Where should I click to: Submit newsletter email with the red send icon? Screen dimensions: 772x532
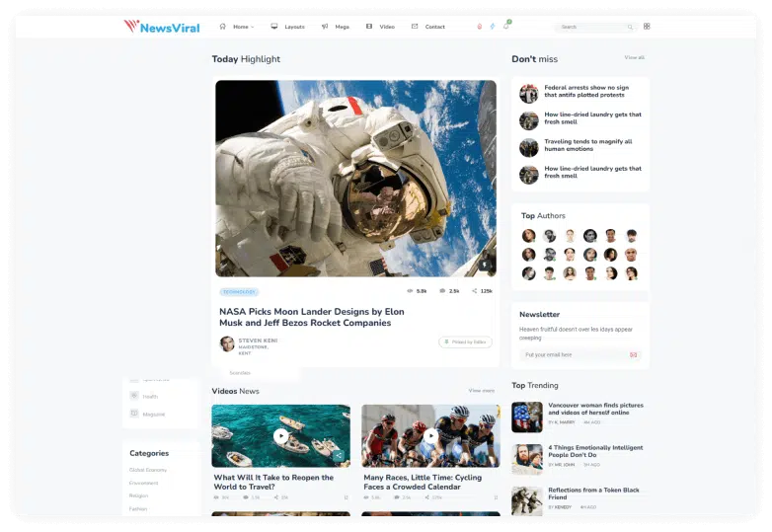coord(633,354)
